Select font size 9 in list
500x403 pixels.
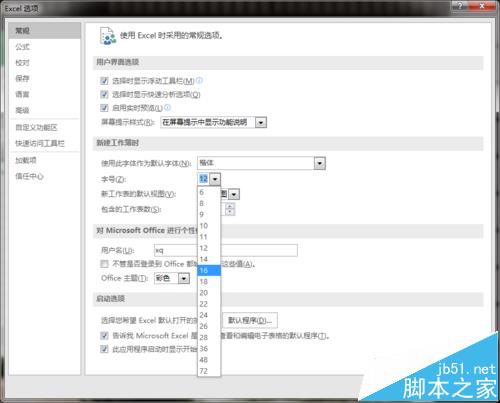tap(209, 214)
